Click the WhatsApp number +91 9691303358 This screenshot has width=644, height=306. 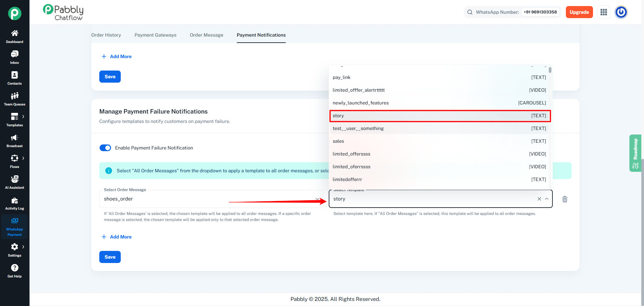(x=540, y=12)
